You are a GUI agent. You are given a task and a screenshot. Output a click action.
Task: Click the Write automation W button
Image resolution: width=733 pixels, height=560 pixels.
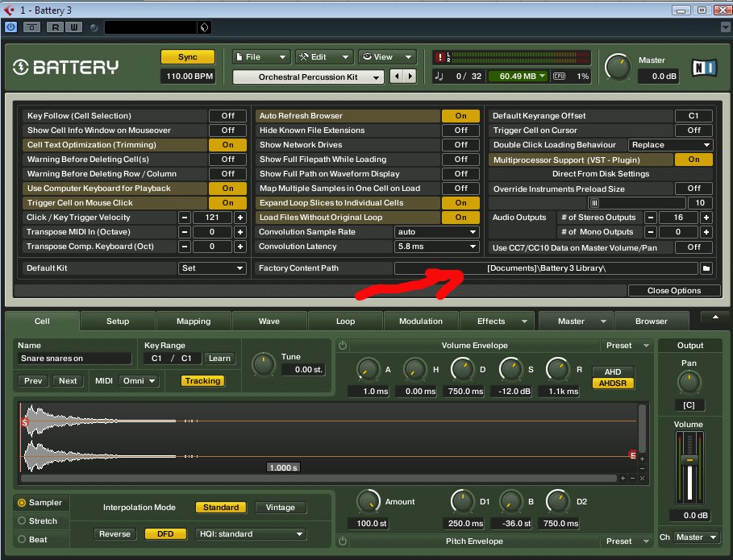pyautogui.click(x=74, y=27)
